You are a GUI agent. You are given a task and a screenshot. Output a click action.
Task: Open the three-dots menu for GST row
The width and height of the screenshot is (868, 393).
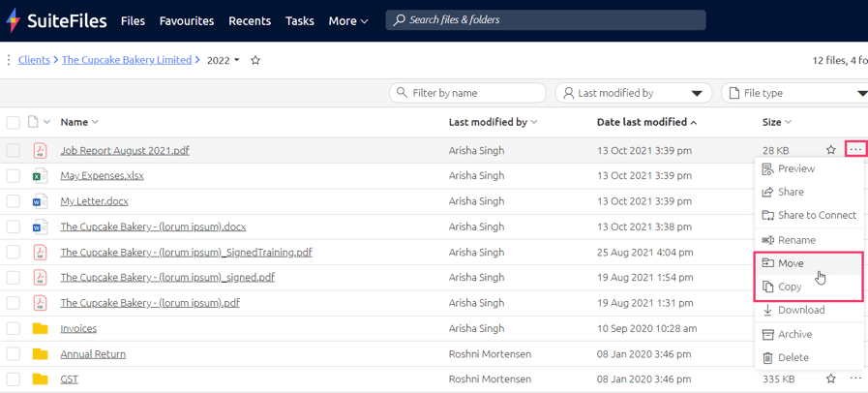[855, 378]
